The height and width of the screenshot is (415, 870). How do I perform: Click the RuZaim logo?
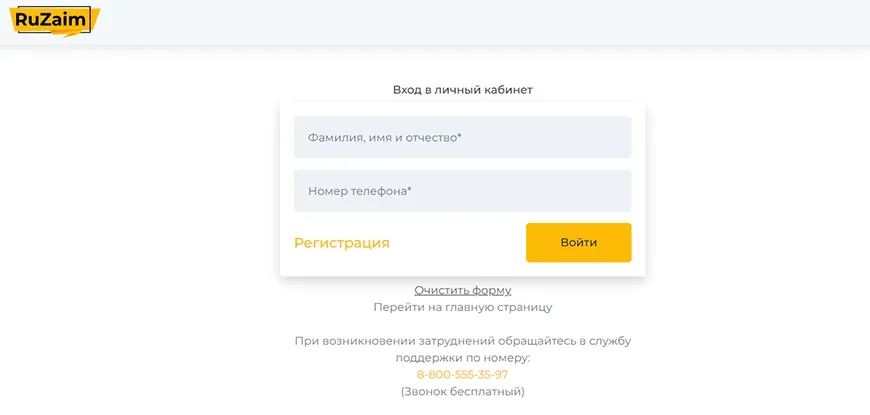coord(51,19)
